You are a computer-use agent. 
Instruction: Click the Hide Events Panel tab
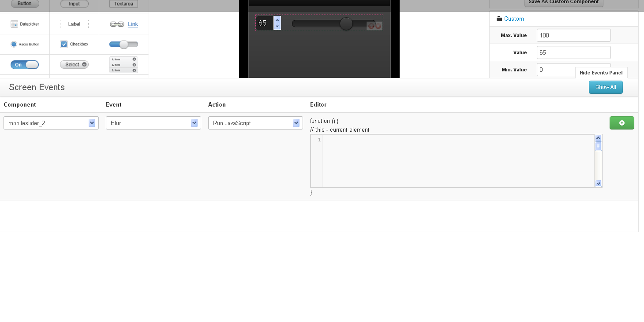[x=601, y=73]
